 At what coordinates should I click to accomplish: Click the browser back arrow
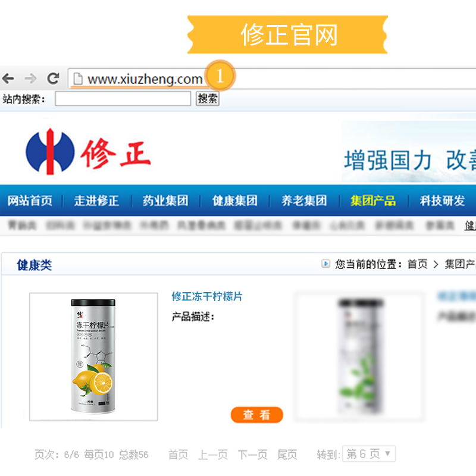click(x=8, y=79)
